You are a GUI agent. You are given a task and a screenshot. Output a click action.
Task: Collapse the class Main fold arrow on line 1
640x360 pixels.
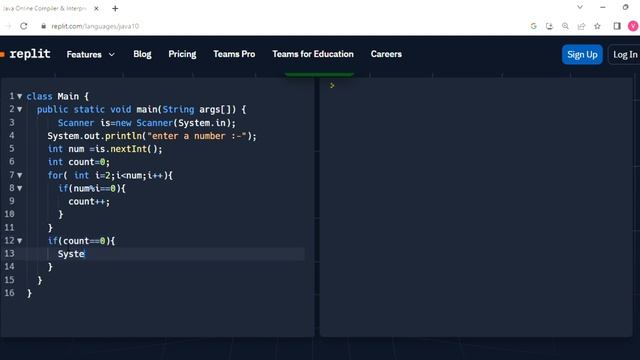pos(20,96)
